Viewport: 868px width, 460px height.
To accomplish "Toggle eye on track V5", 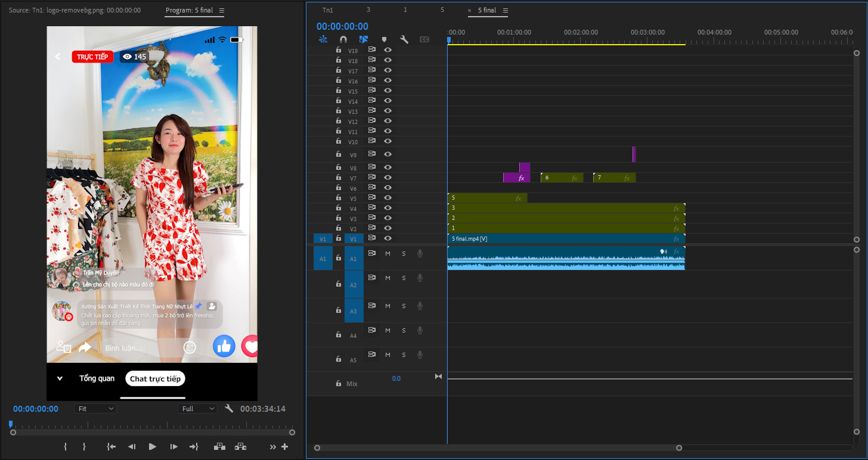I will pyautogui.click(x=387, y=198).
